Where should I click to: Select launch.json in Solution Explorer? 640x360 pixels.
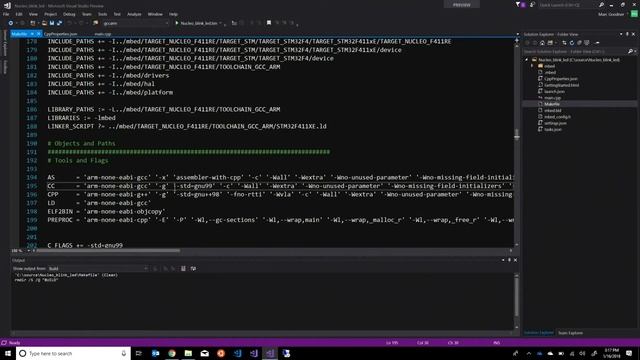554,91
